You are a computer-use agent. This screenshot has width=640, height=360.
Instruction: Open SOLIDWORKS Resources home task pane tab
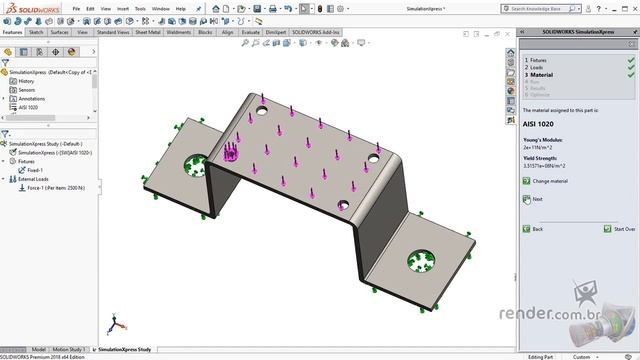511,52
